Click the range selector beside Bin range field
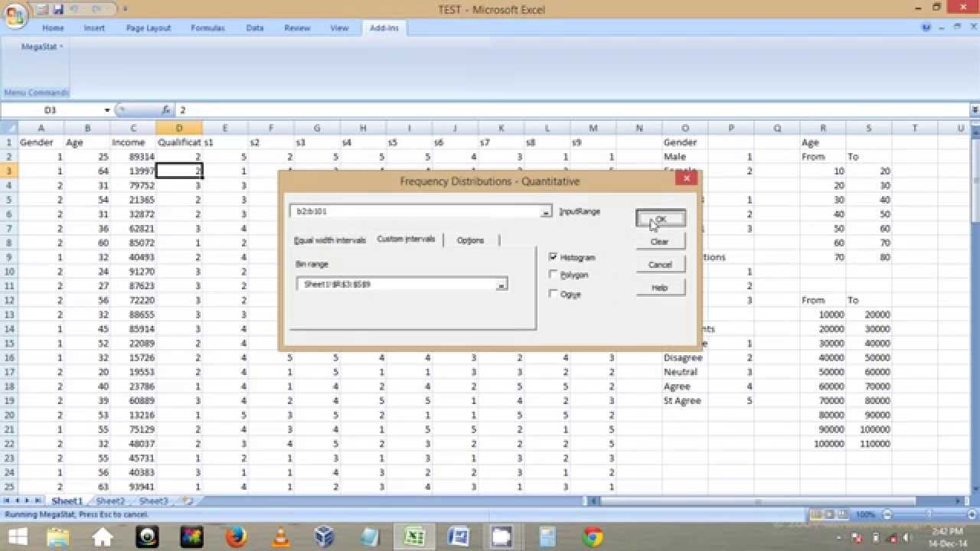 tap(501, 285)
